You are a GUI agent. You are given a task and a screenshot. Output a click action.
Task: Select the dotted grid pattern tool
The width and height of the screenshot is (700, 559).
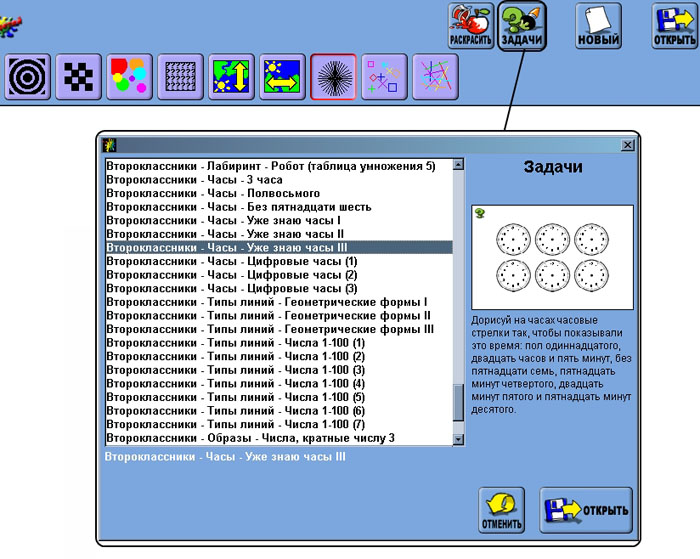pos(182,77)
